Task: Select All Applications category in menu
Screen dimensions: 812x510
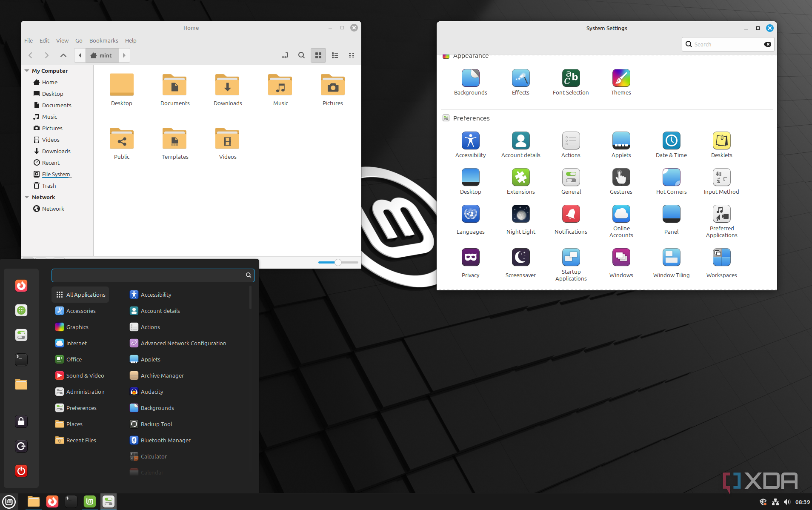Action: (80, 295)
